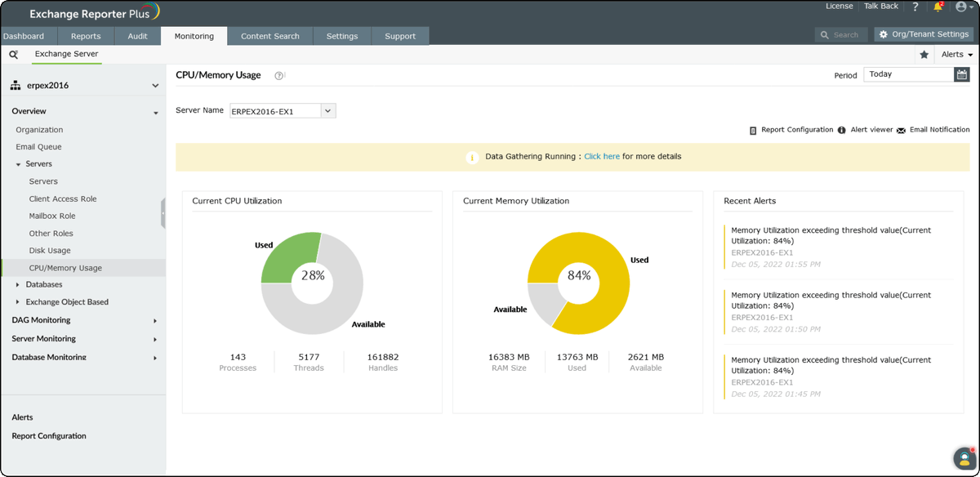Viewport: 980px width, 477px height.
Task: Open the Alerts dropdown
Action: click(955, 54)
